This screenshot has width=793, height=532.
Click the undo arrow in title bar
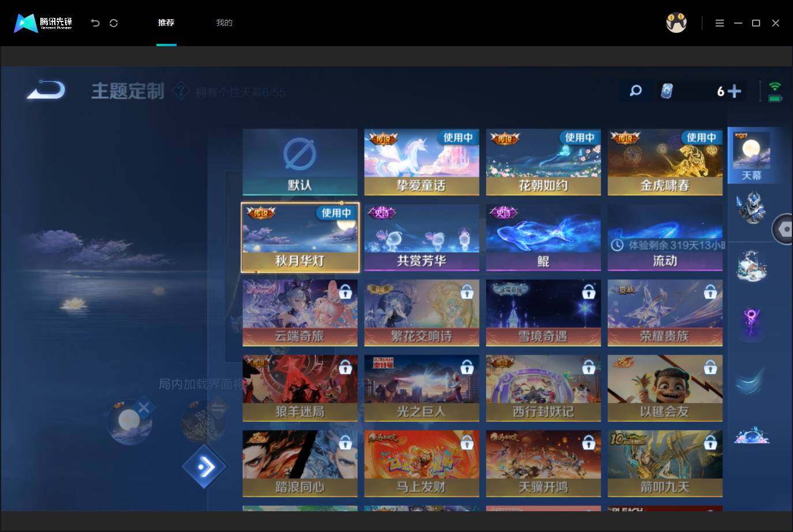(x=95, y=23)
